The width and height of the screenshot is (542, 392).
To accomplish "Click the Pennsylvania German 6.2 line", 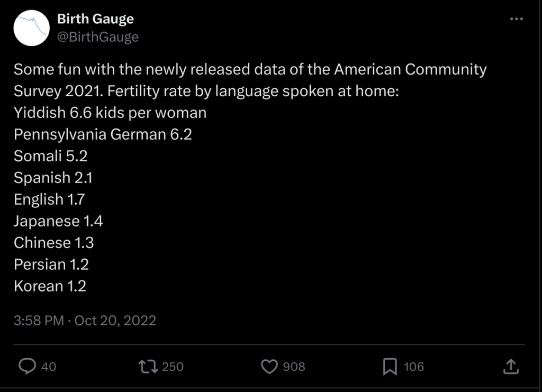I will pos(103,134).
